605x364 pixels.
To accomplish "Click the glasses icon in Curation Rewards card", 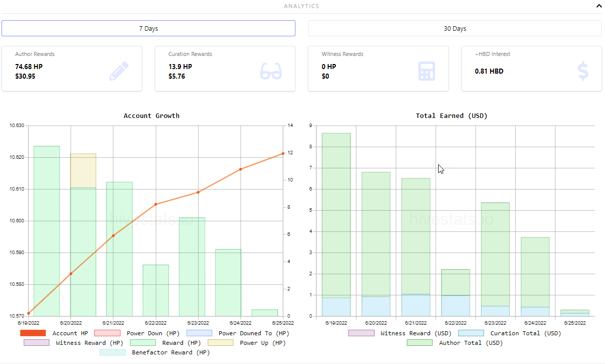I will click(271, 71).
